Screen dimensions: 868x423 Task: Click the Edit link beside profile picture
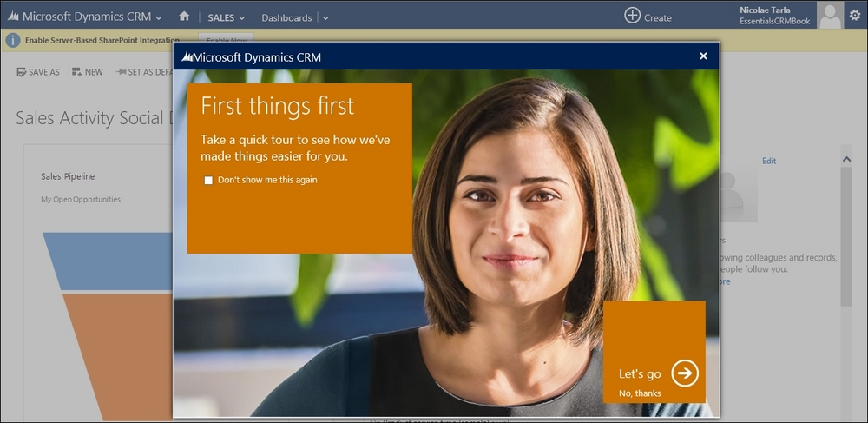769,161
